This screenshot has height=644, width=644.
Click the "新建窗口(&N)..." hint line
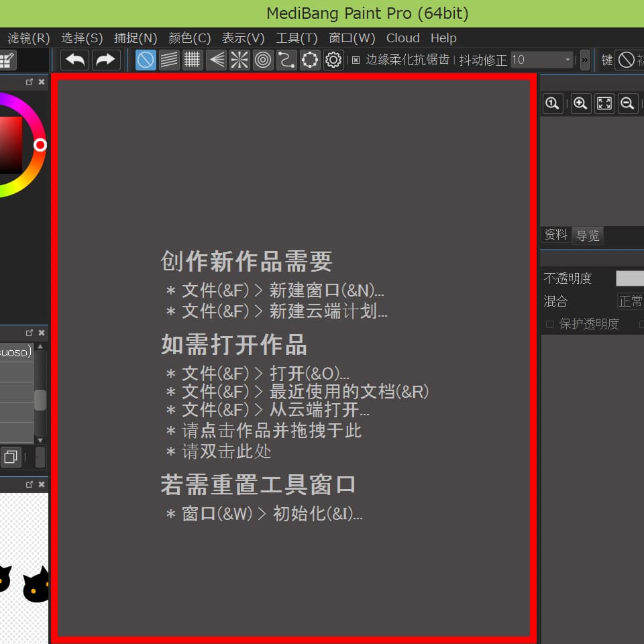coord(327,290)
